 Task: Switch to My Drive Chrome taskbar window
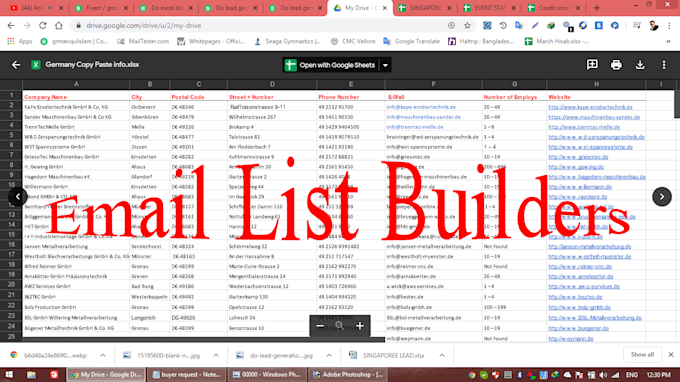pos(106,375)
